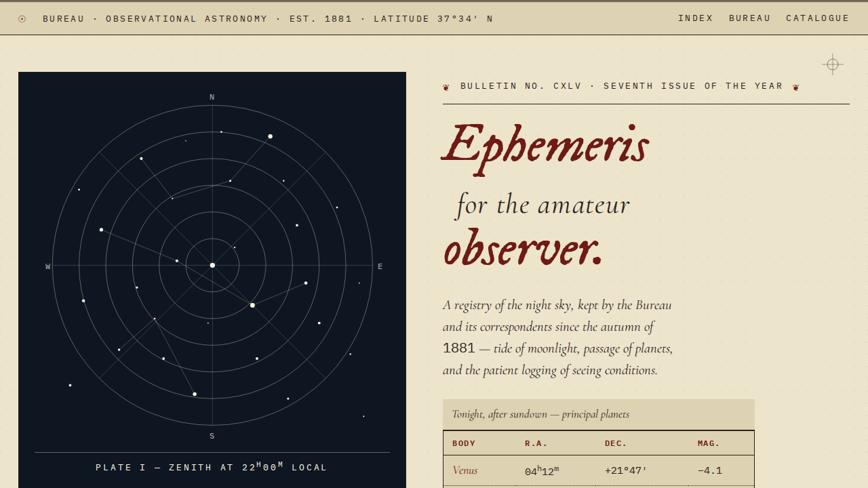Click the BODY column header
The image size is (868, 488).
(464, 443)
